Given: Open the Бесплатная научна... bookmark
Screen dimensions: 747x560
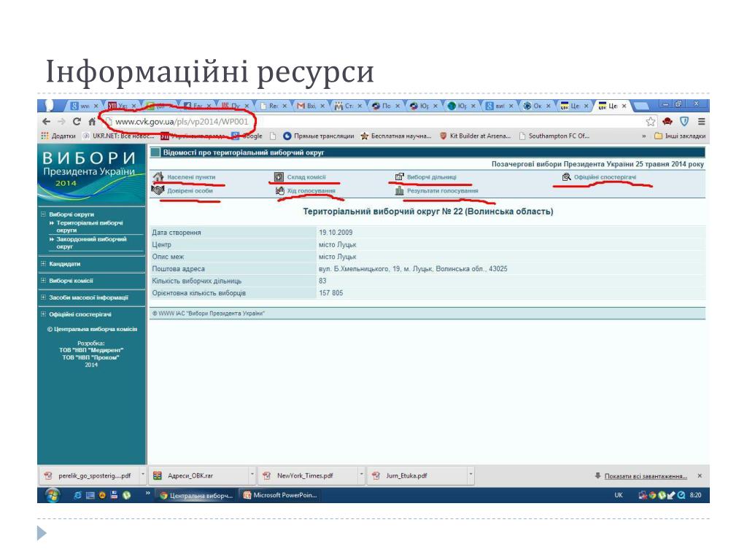Looking at the screenshot, I should pos(396,136).
